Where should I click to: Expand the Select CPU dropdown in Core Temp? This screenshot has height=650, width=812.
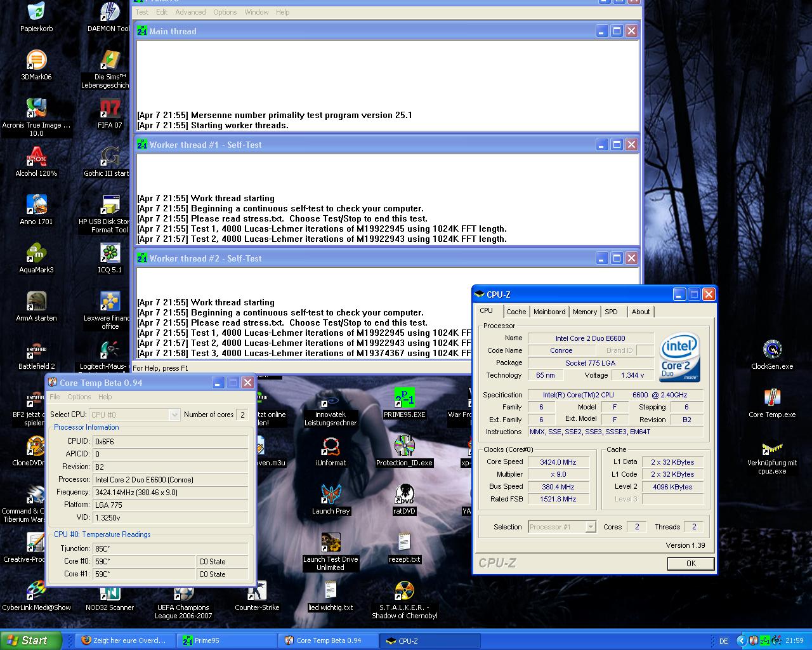point(174,415)
